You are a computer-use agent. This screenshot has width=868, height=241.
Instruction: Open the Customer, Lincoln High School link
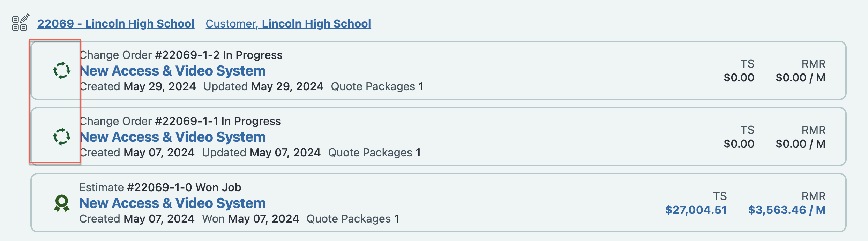click(288, 23)
